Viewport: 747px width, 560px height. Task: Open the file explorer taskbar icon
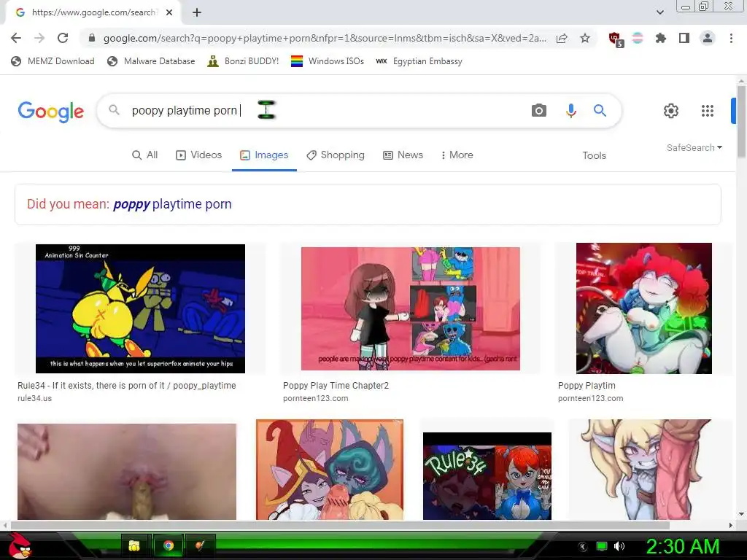click(x=135, y=545)
